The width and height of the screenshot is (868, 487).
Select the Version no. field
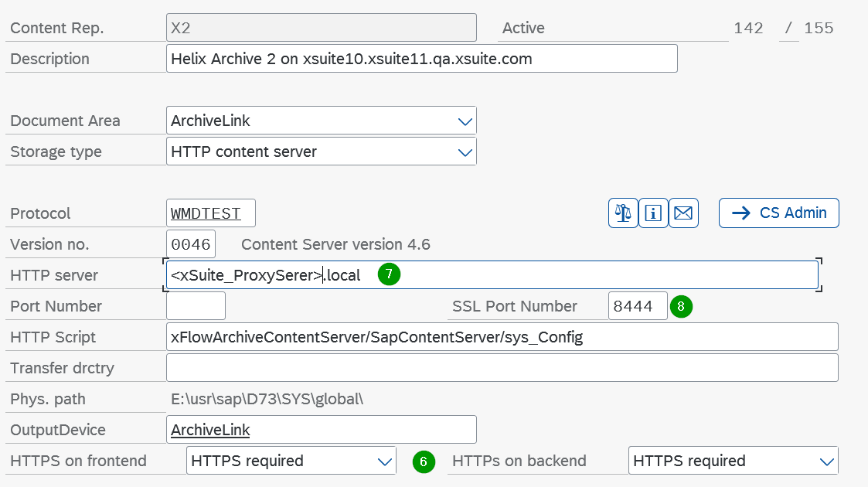(190, 244)
